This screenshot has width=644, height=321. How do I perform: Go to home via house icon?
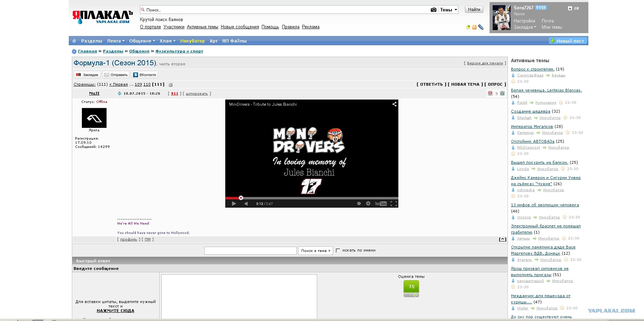[x=74, y=41]
